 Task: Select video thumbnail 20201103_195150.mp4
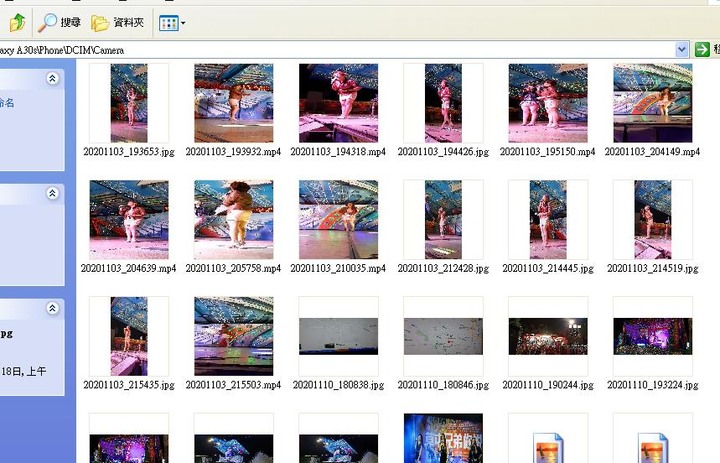tap(548, 103)
